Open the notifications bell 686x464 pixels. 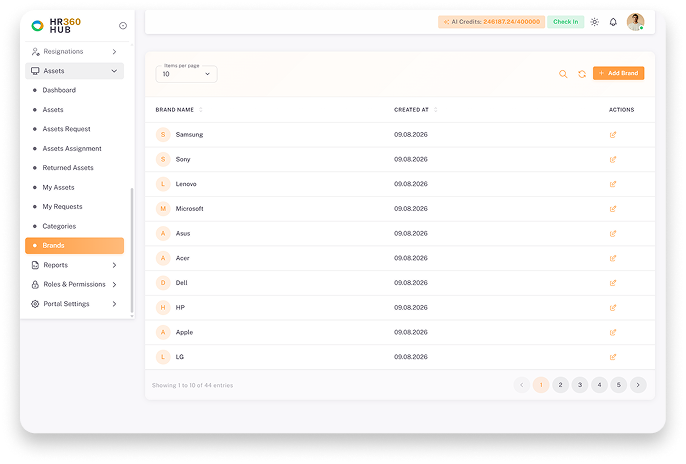click(x=613, y=22)
